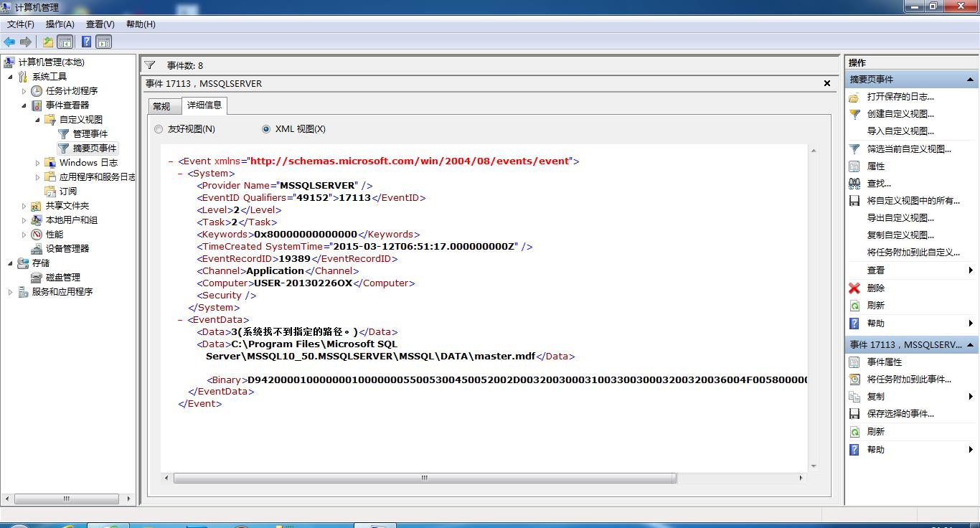Click the blue Help toolbar icon
This screenshot has width=980, height=528.
click(86, 42)
